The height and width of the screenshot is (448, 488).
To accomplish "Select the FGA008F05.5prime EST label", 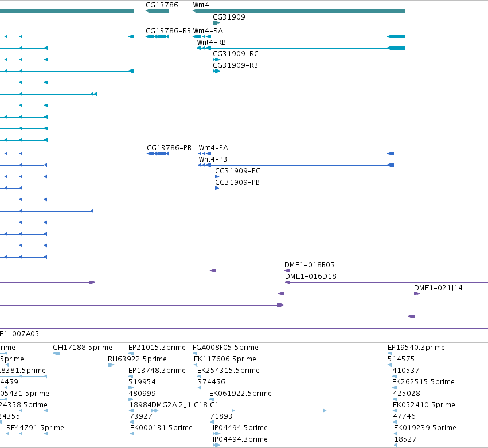I will pos(225,348).
